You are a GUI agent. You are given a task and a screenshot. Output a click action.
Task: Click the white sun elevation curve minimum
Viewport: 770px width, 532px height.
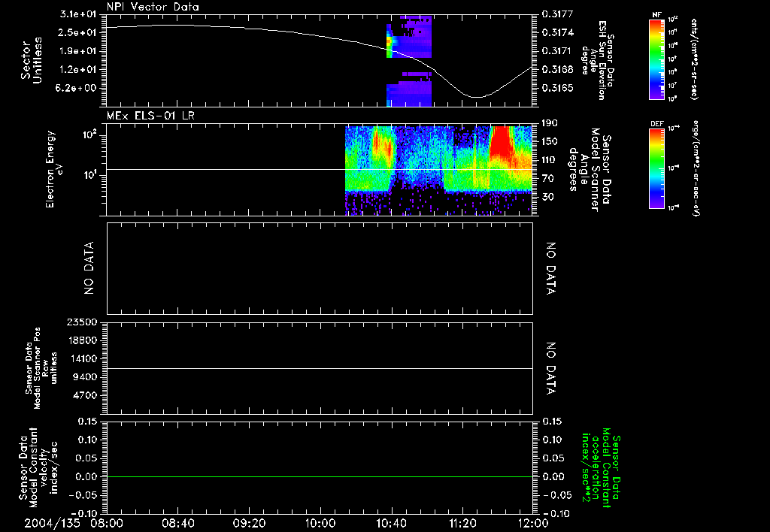click(x=475, y=97)
